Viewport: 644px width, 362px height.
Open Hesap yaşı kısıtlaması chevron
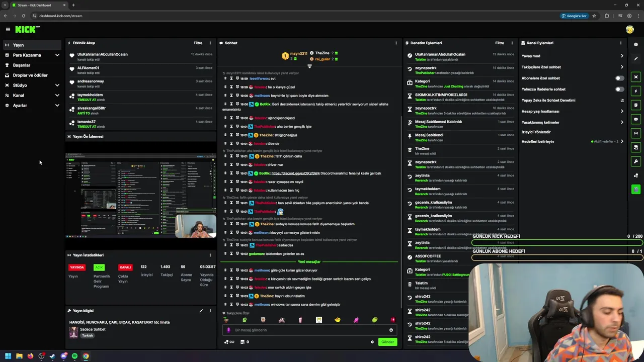tap(622, 112)
